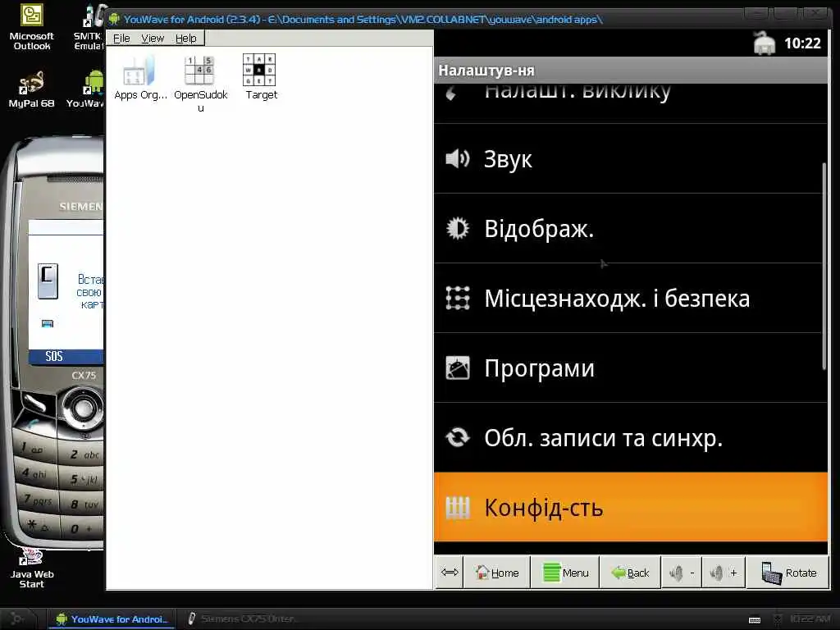Switch to Siemens CX75 taskbar button
This screenshot has height=630, width=840.
tap(242, 619)
